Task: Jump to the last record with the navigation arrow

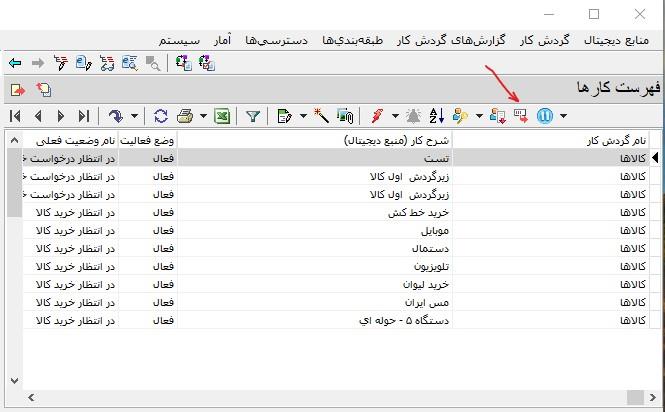Action: pyautogui.click(x=84, y=116)
